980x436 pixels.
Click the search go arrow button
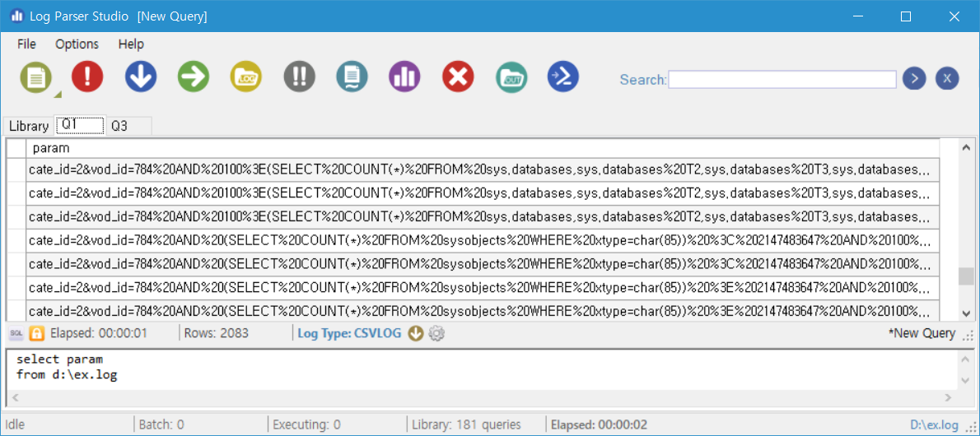pos(914,79)
